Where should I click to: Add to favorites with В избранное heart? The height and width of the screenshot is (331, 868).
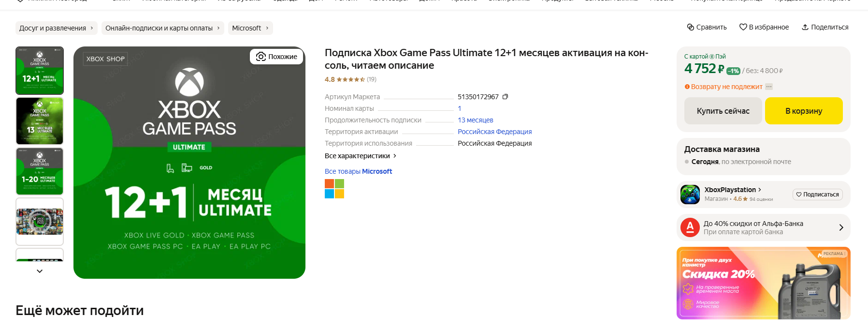tap(764, 27)
